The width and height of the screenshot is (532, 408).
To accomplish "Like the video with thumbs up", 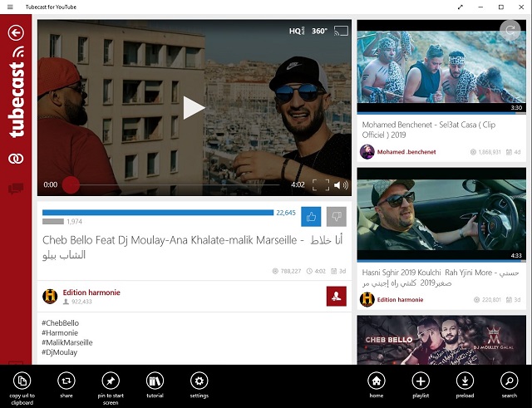I will pyautogui.click(x=311, y=216).
